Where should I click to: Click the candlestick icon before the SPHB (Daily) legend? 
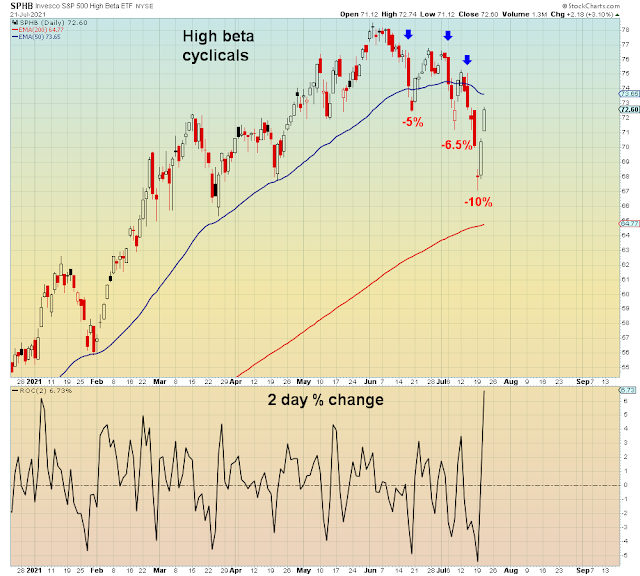[16, 23]
